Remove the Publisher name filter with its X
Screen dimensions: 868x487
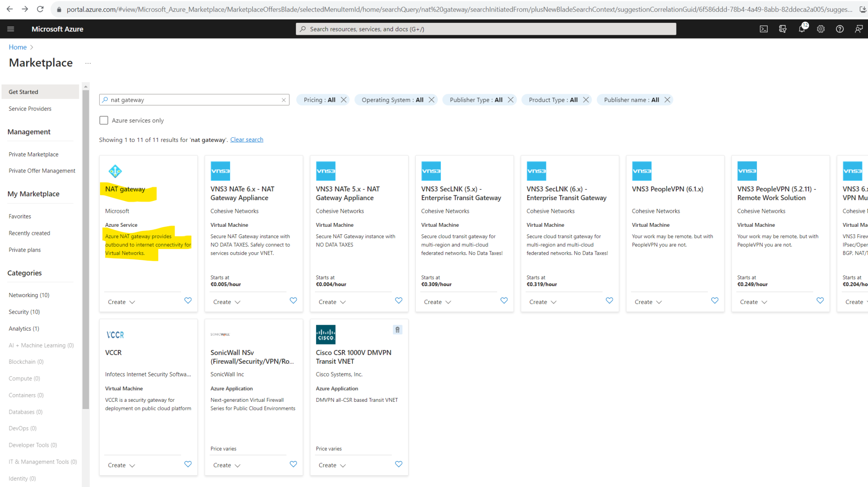coord(667,100)
